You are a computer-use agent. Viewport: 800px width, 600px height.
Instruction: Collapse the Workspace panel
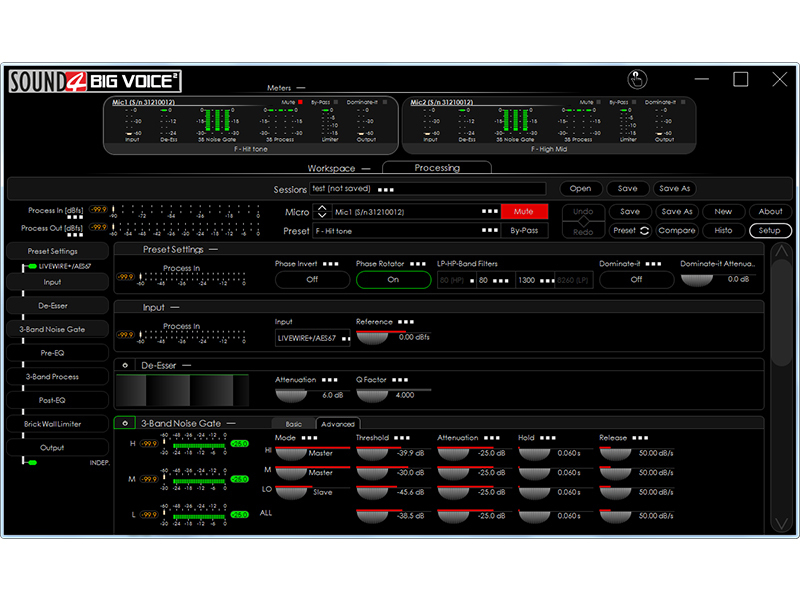click(x=366, y=168)
